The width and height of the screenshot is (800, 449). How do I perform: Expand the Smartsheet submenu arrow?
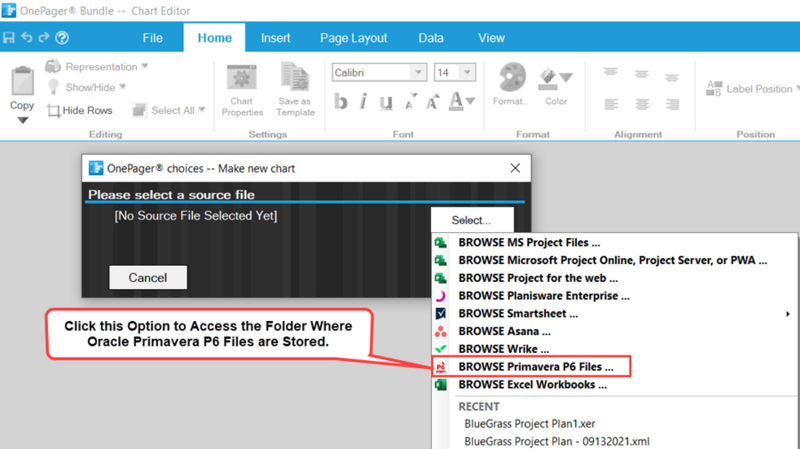[788, 314]
